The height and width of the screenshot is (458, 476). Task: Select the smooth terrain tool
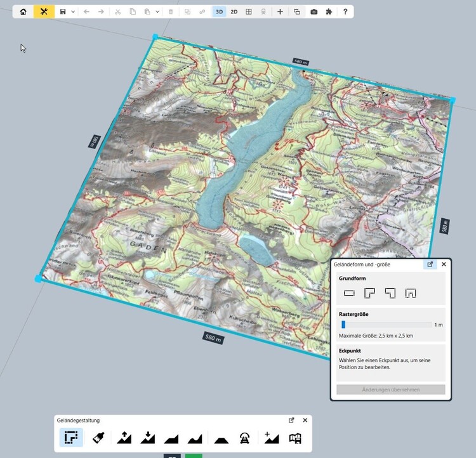click(x=195, y=438)
